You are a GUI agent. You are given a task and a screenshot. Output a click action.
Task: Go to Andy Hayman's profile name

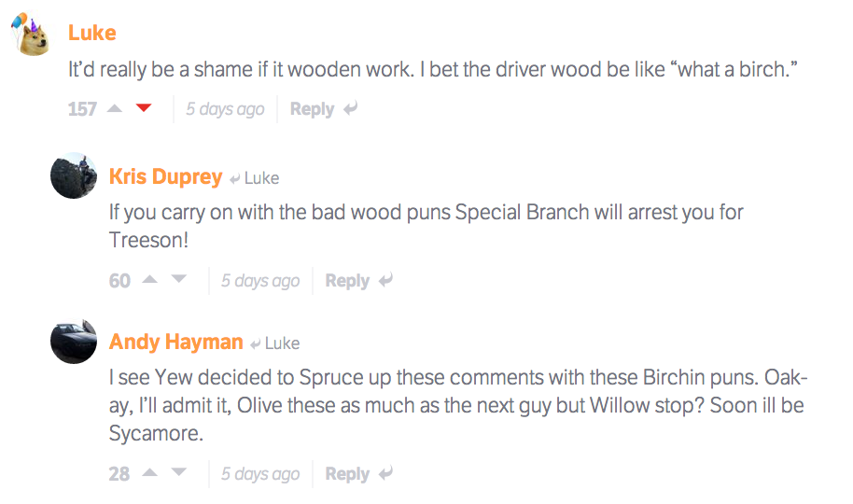click(175, 342)
